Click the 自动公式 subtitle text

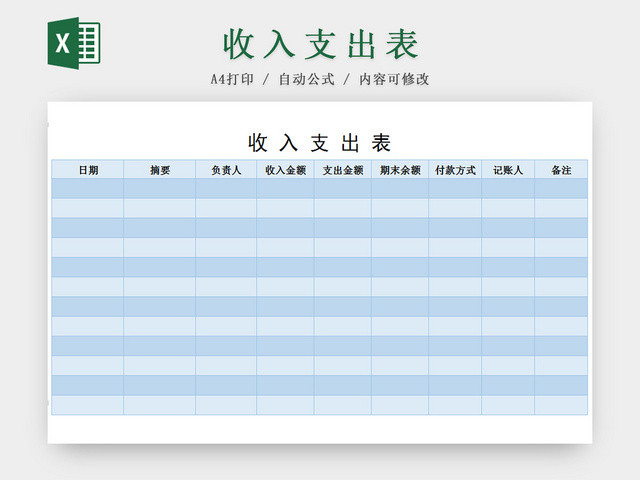(x=307, y=79)
